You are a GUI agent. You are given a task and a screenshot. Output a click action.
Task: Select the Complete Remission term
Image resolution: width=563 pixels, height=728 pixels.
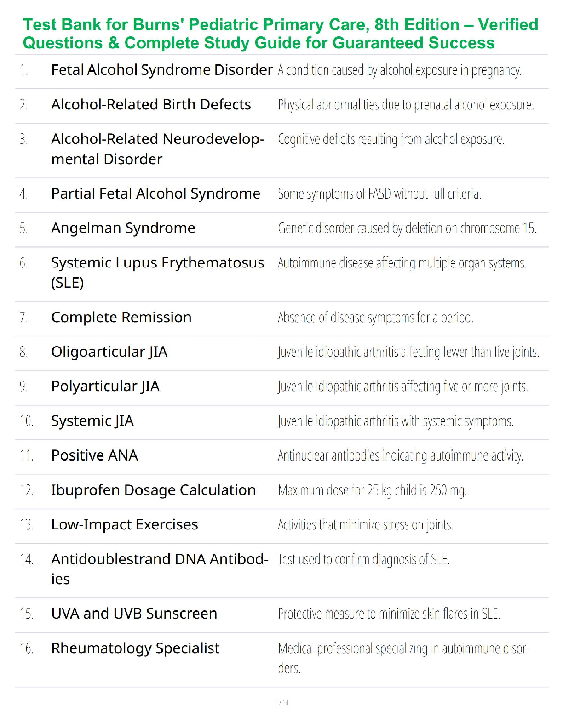[121, 318]
